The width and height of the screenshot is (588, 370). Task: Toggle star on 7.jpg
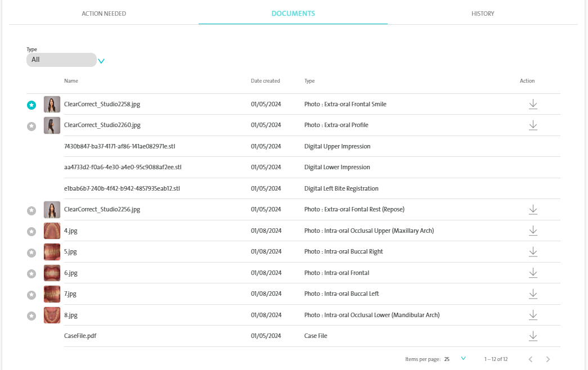click(32, 295)
